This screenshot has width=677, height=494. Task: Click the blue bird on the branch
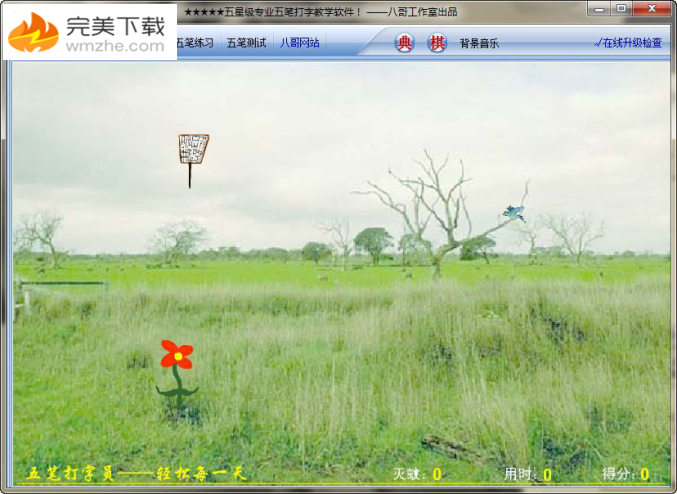(x=514, y=213)
